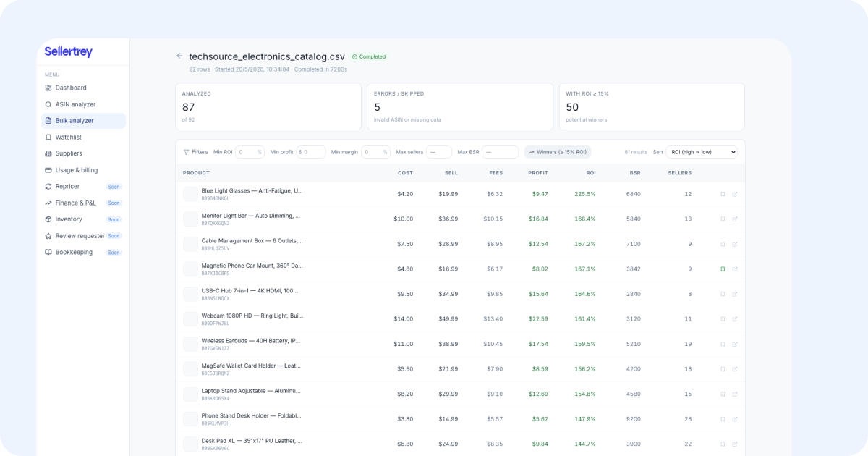Click the Review requester star icon
This screenshot has width=868, height=456.
coord(48,236)
